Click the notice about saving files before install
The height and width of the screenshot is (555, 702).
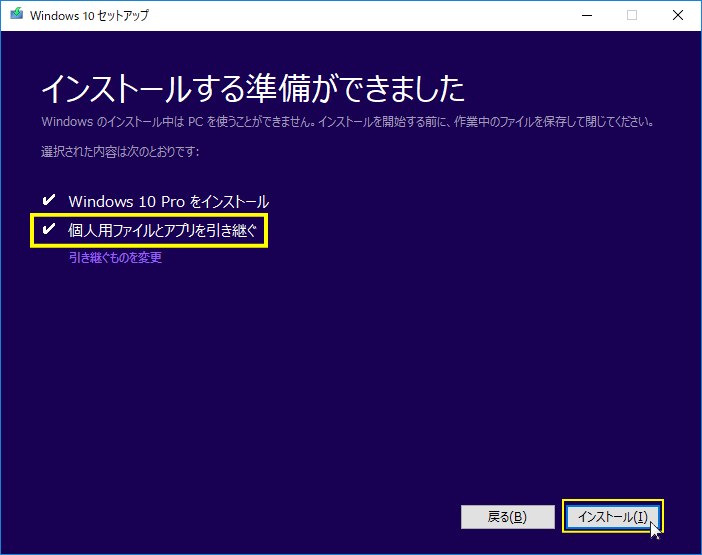coord(348,122)
